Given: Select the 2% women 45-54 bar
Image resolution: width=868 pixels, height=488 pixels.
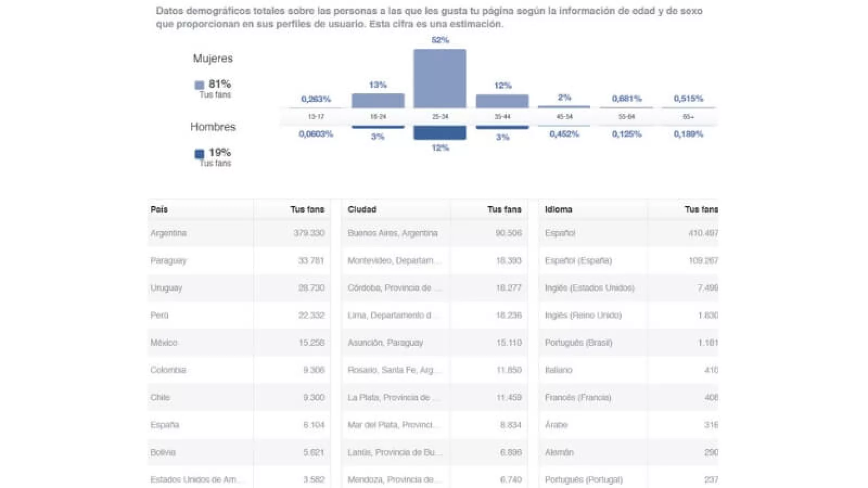Looking at the screenshot, I should 564,106.
